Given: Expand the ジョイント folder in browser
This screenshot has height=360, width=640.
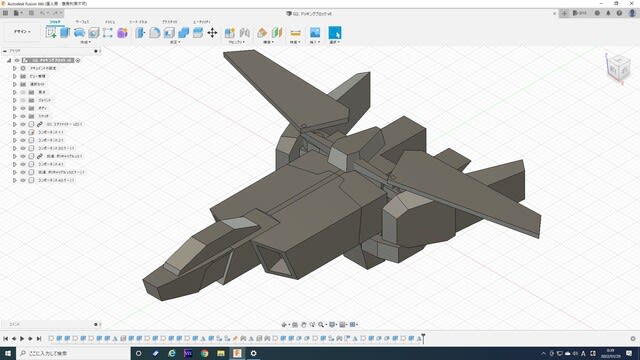Looking at the screenshot, I should point(15,100).
